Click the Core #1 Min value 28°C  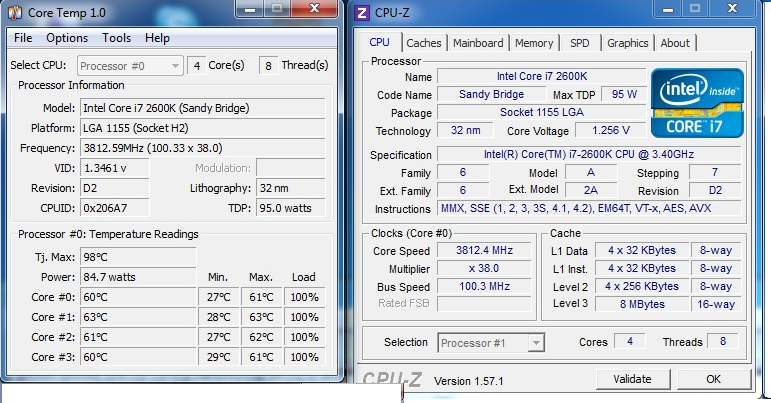pos(219,317)
